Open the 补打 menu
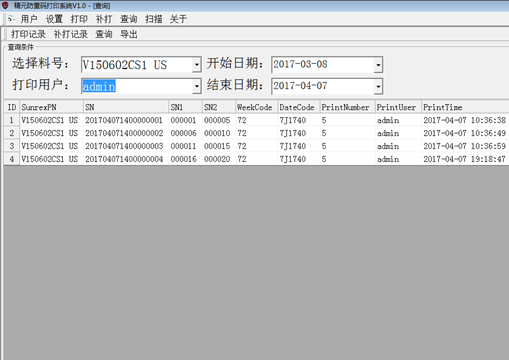Viewport: 509px width, 360px height. pyautogui.click(x=104, y=19)
